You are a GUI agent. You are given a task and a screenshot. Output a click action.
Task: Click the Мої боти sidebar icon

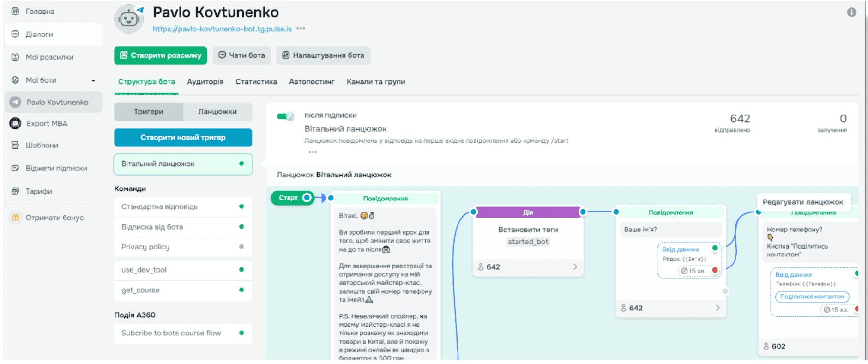(15, 80)
